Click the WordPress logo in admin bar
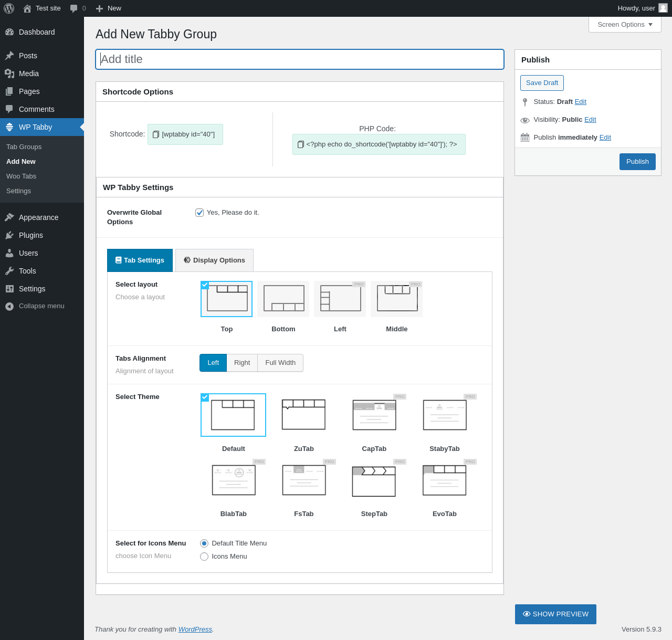The image size is (672, 640). (x=9, y=8)
